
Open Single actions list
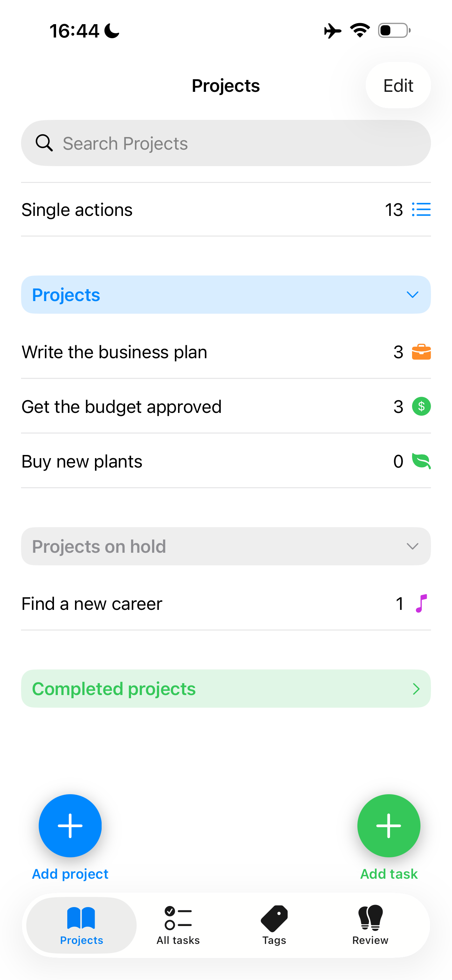point(77,210)
